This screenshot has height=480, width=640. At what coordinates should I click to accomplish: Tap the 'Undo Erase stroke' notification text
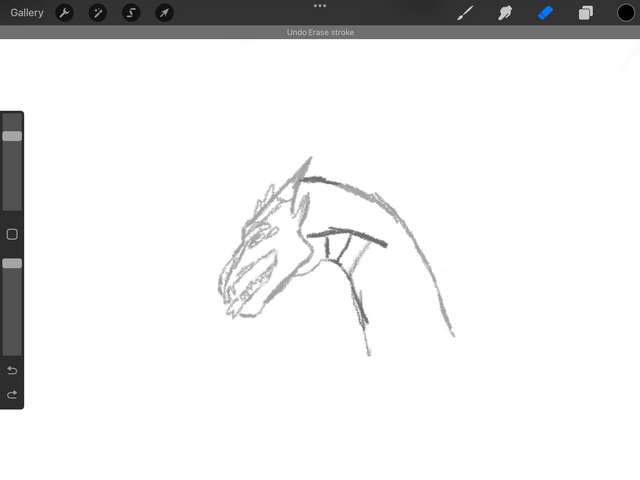coord(320,32)
